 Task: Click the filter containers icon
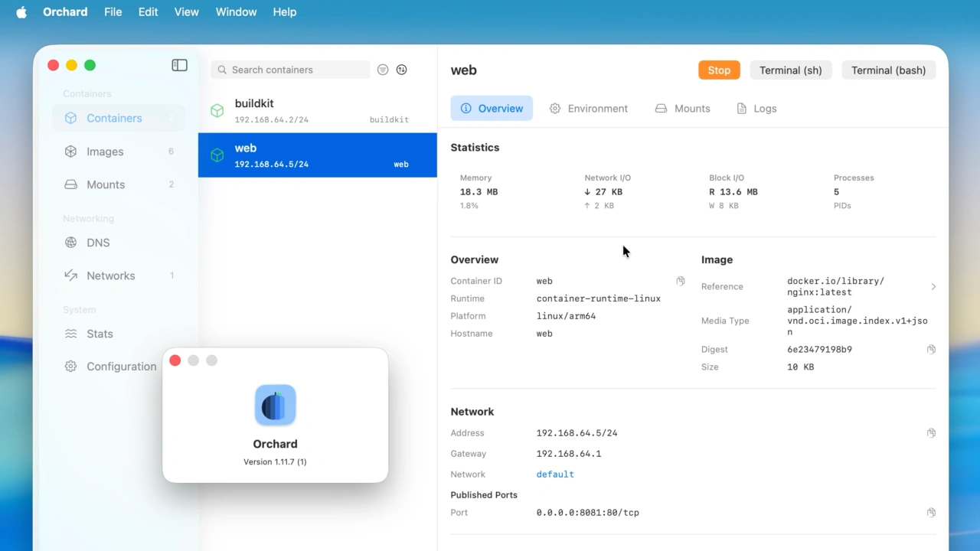(383, 70)
